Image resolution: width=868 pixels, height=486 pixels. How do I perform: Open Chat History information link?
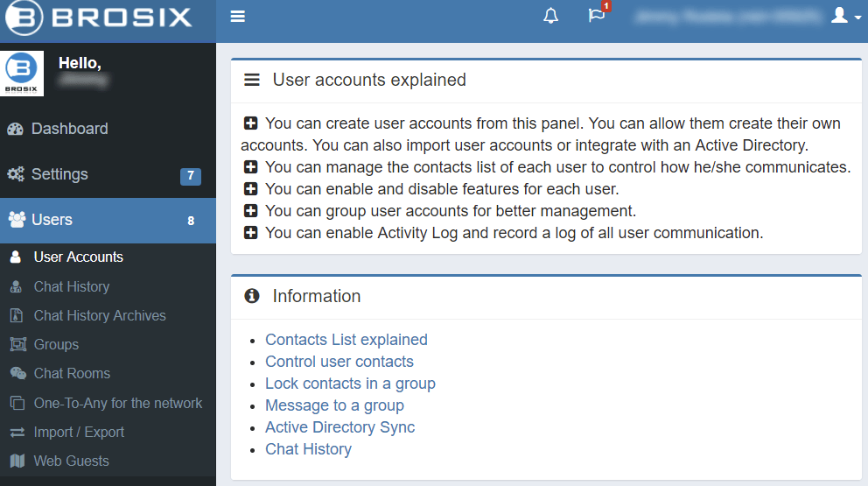(x=308, y=449)
